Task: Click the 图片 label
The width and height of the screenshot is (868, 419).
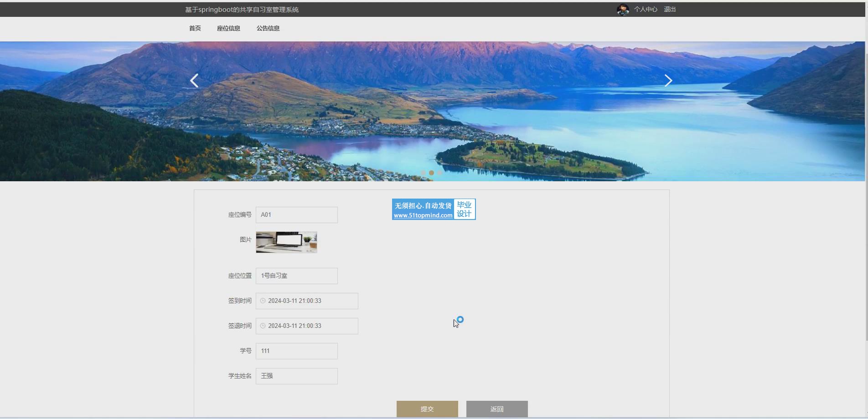Action: (246, 240)
